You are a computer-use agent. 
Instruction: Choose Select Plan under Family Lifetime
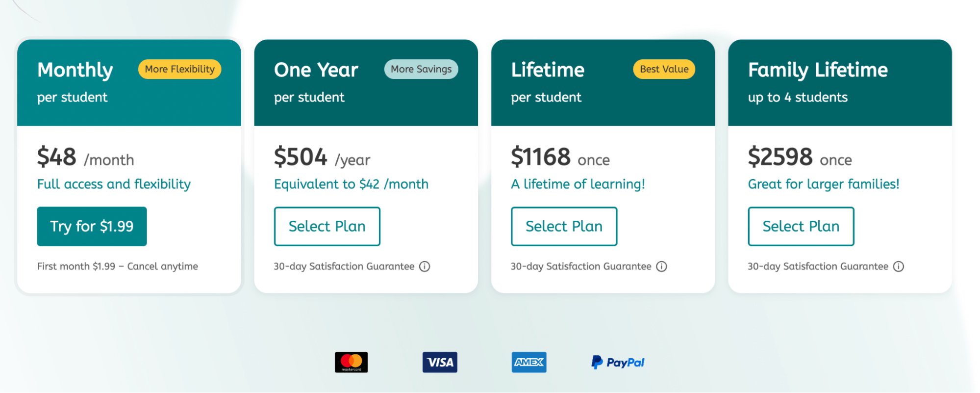click(801, 226)
